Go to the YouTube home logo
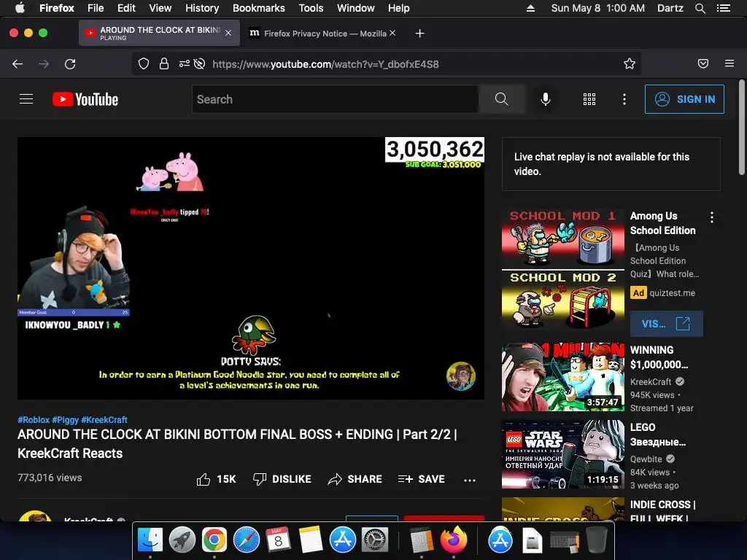The width and height of the screenshot is (747, 560). click(85, 99)
